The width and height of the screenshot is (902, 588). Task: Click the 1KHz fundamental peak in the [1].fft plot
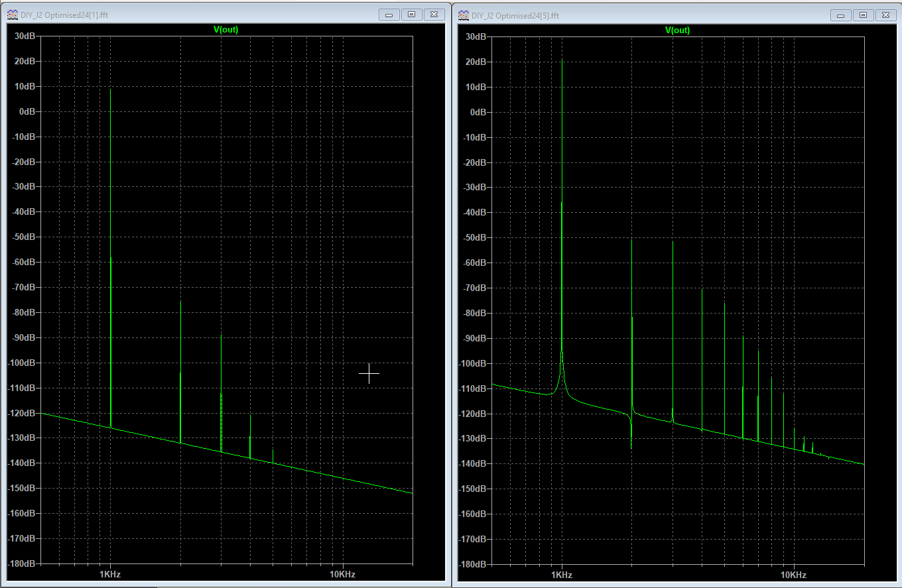tap(111, 259)
